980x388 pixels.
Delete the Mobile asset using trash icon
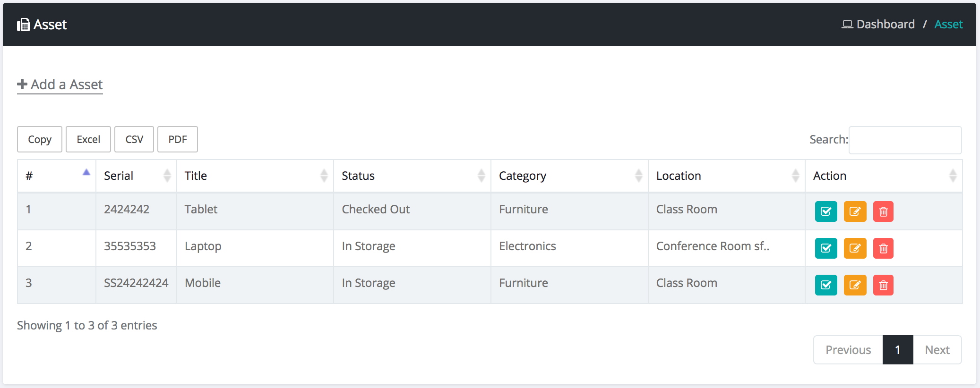(883, 285)
